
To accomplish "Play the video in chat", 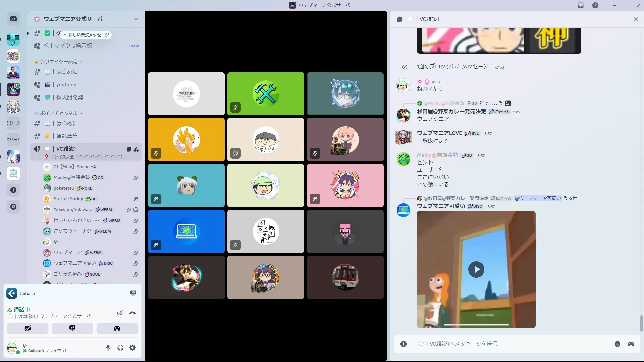I will [476, 269].
